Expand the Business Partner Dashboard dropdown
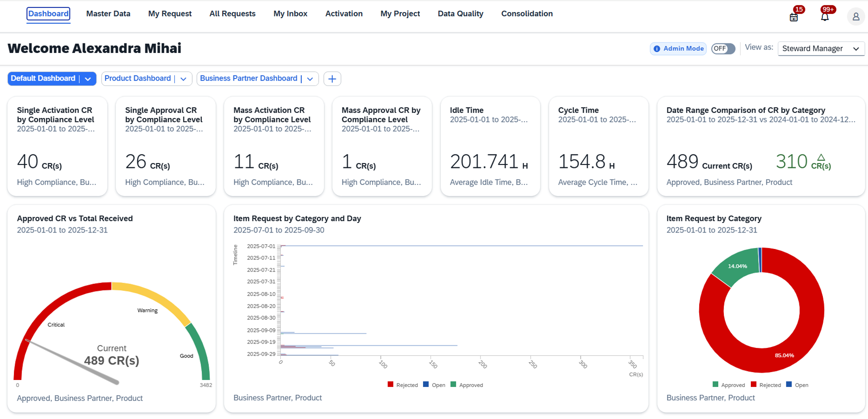This screenshot has height=419, width=868. 310,79
